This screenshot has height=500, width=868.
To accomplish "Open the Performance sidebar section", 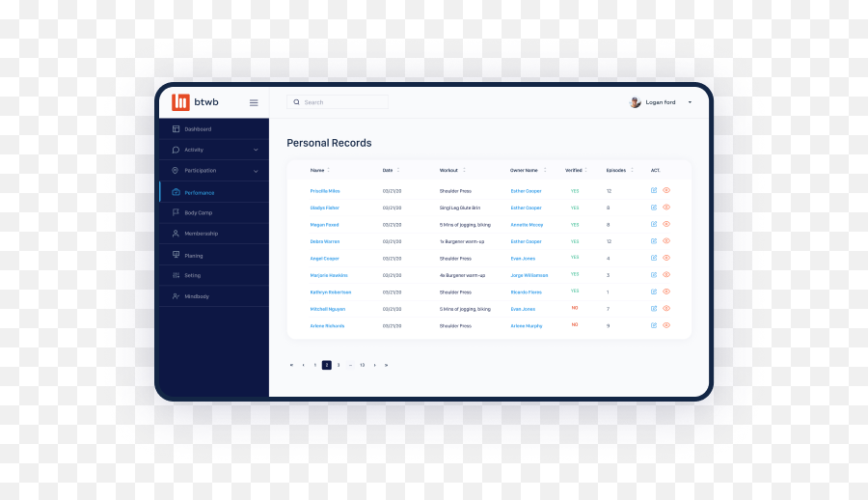I will [214, 192].
